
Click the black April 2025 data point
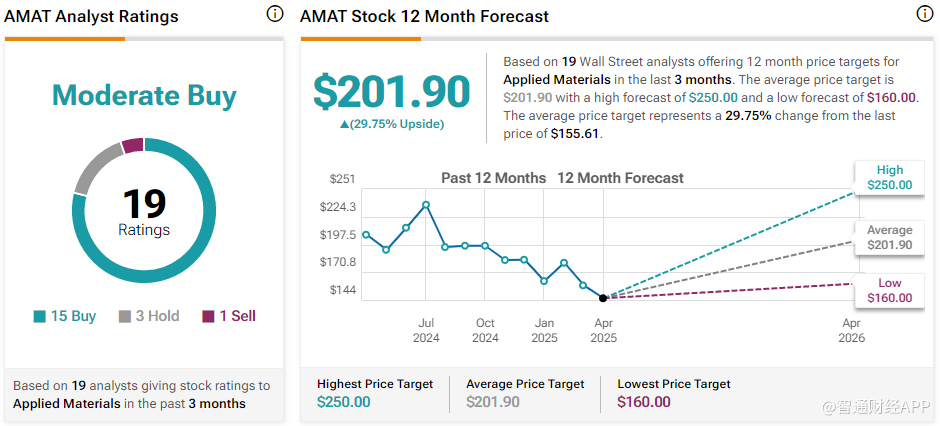pos(603,298)
